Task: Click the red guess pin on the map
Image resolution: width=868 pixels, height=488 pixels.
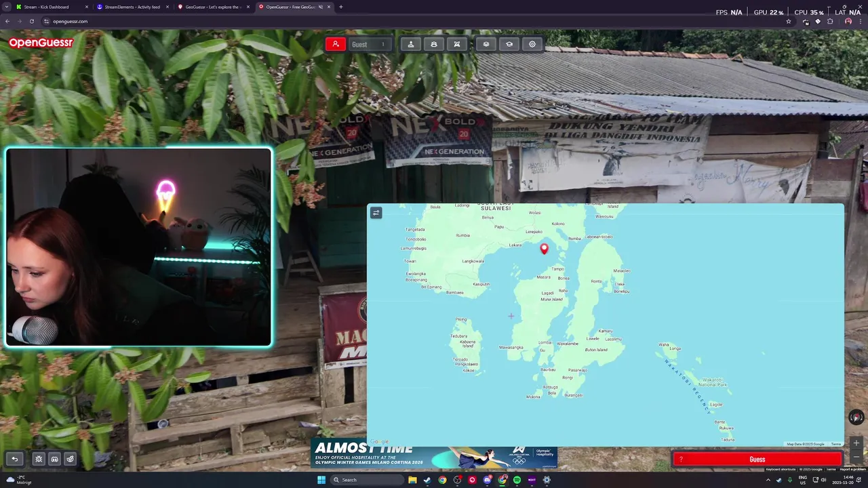Action: (544, 249)
